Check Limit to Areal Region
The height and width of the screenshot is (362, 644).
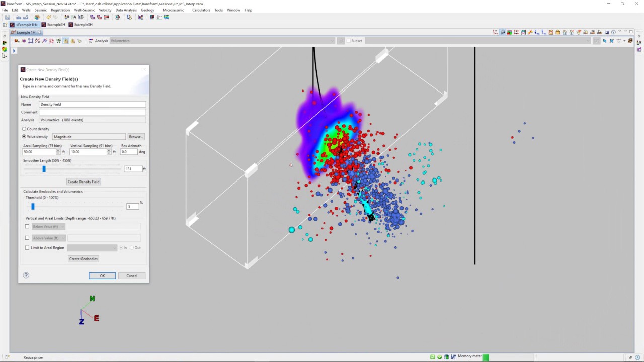[27, 248]
